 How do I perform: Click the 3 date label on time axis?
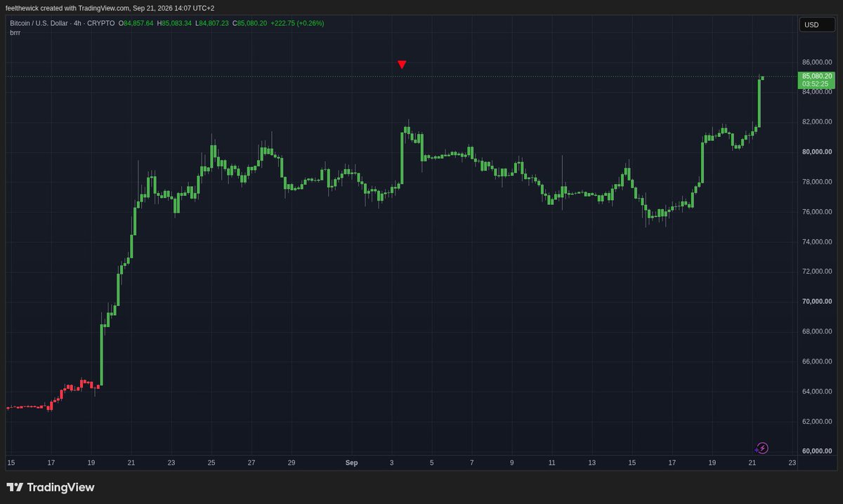[x=392, y=463]
